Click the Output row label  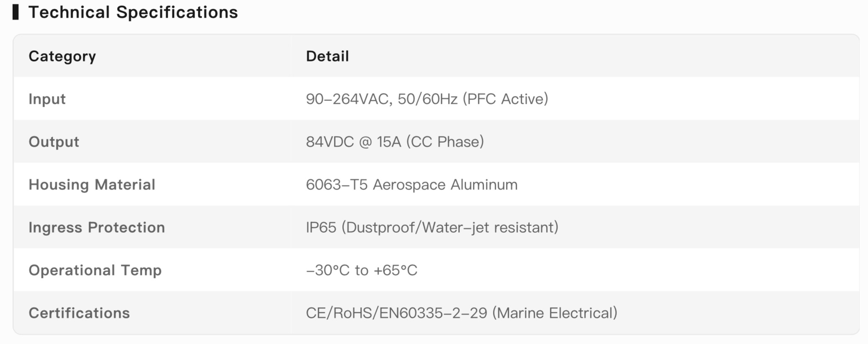(x=54, y=142)
